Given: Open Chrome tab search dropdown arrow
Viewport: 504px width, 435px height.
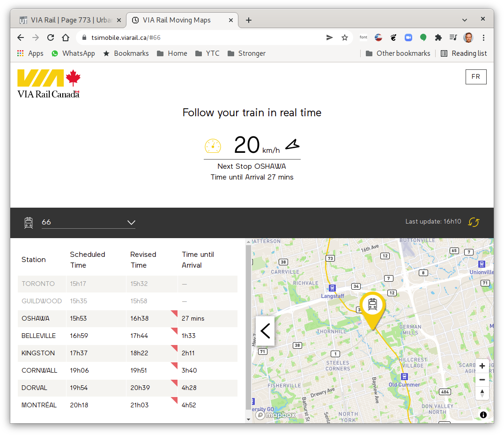Looking at the screenshot, I should point(464,20).
